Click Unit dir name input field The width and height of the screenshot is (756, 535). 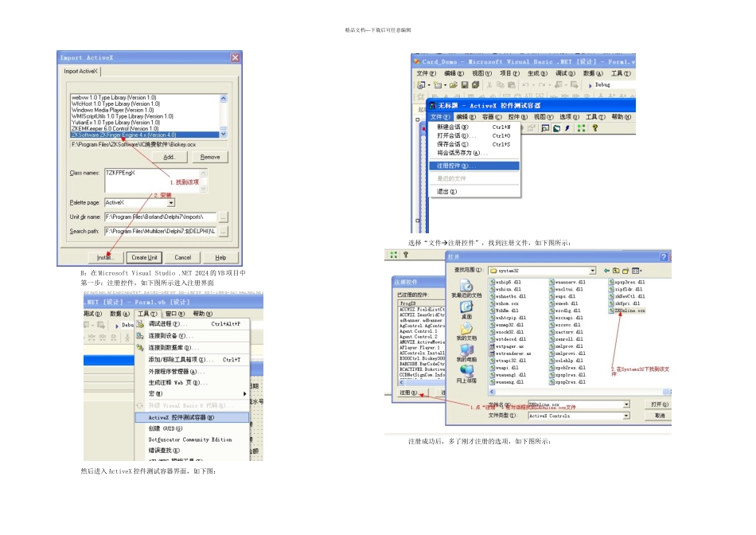coord(160,217)
